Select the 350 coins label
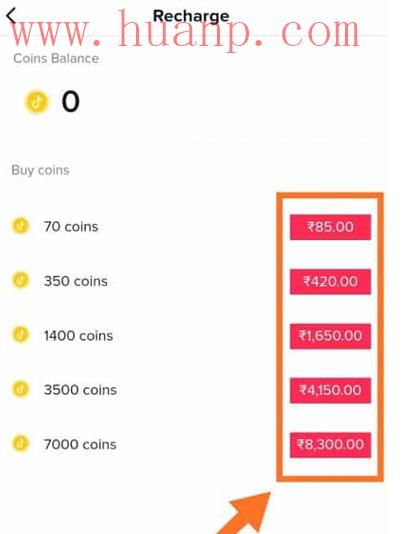This screenshot has width=414, height=534. coord(76,281)
